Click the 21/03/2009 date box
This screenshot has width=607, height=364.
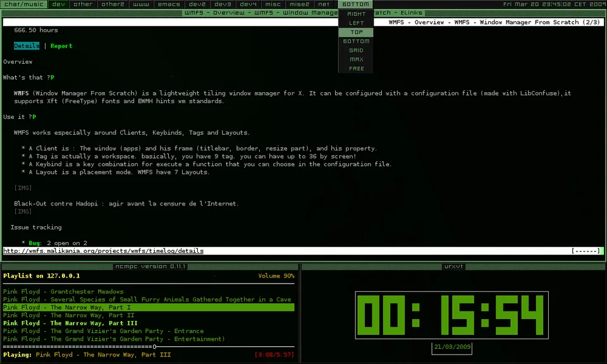pyautogui.click(x=452, y=347)
